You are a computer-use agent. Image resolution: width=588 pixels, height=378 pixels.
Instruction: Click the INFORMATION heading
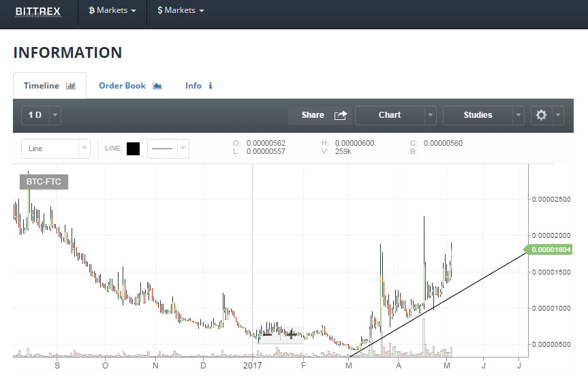coord(68,52)
